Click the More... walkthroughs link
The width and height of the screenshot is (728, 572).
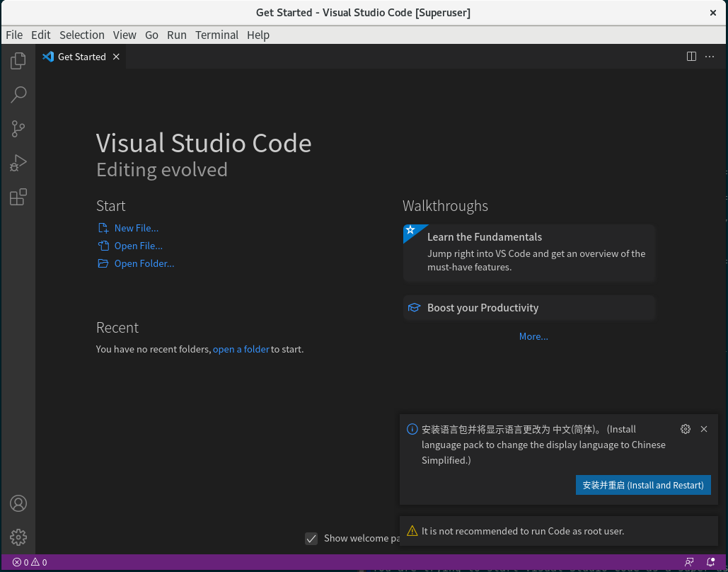533,336
